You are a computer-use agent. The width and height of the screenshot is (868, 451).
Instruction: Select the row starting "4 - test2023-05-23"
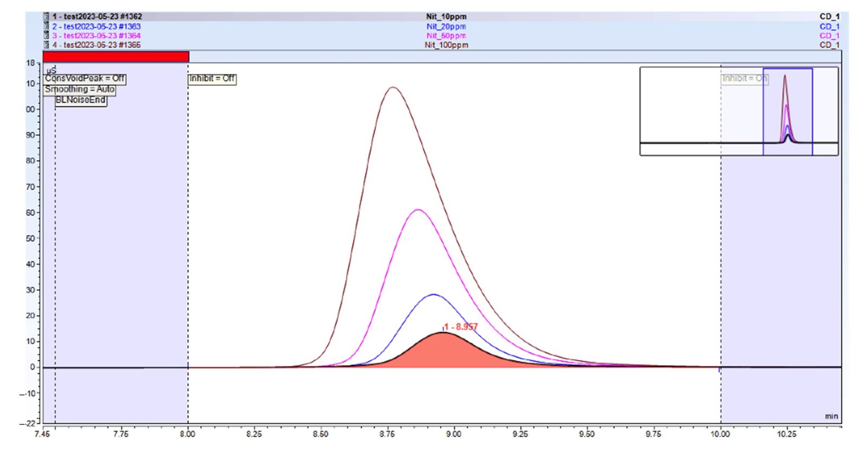click(442, 45)
